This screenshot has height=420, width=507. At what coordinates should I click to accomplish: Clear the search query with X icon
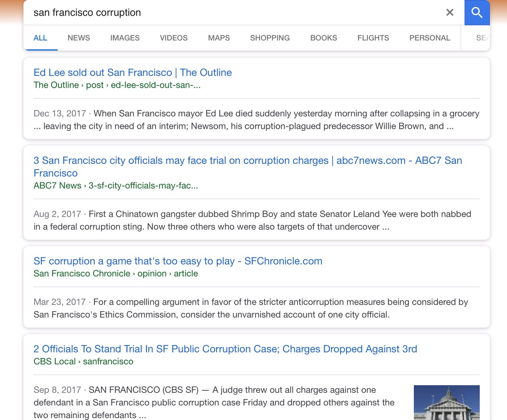click(x=450, y=12)
